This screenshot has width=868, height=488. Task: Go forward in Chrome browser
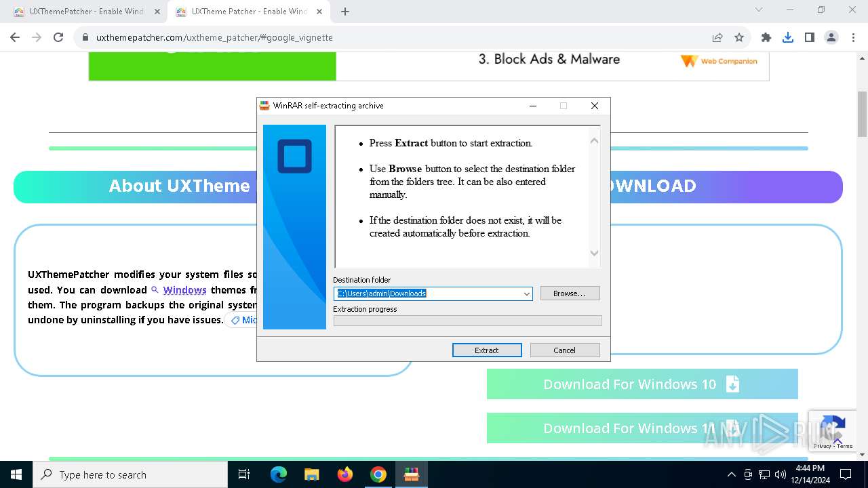37,37
